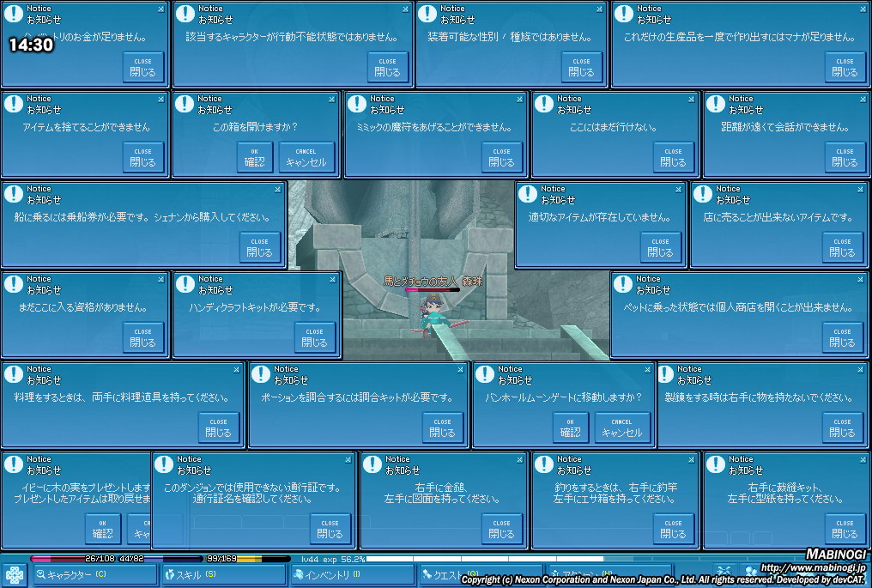The width and height of the screenshot is (872, 588).
Task: Click the X icon on the まだここに入る資格がありません notice
Action: pyautogui.click(x=160, y=279)
